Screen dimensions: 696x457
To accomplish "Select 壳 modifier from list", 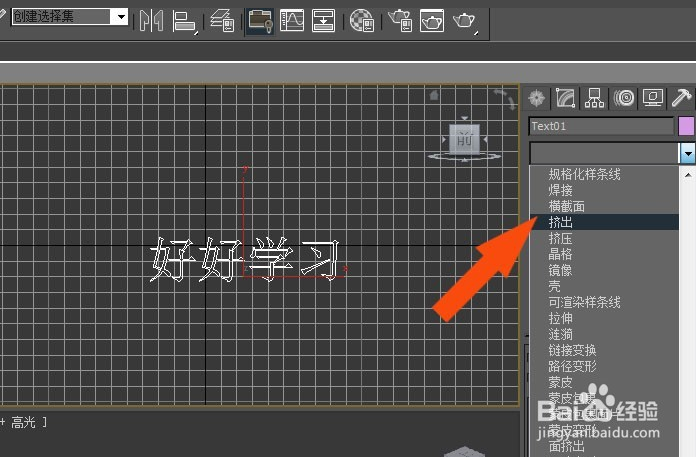I will (x=555, y=286).
